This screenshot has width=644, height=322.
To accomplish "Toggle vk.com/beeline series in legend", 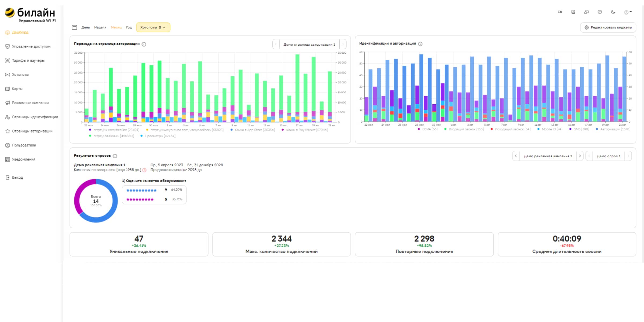I will [x=114, y=130].
